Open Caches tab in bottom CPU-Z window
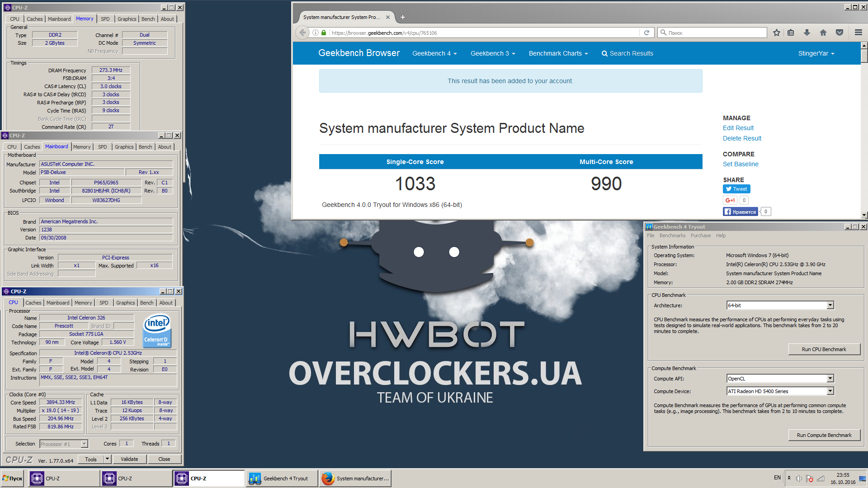Screen dimensions: 868x488 click(x=33, y=303)
